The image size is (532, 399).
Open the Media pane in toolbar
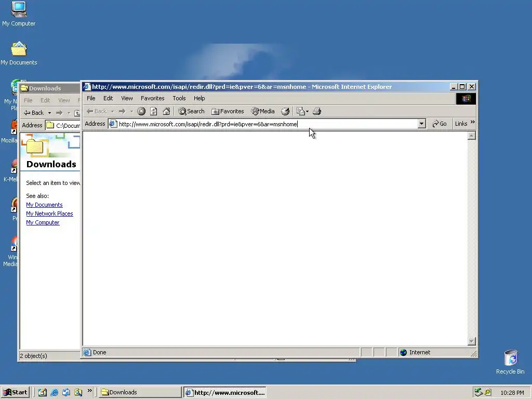[x=262, y=111]
